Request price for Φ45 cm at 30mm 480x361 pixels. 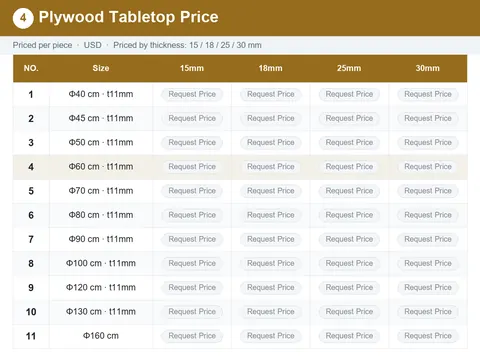[x=428, y=118]
